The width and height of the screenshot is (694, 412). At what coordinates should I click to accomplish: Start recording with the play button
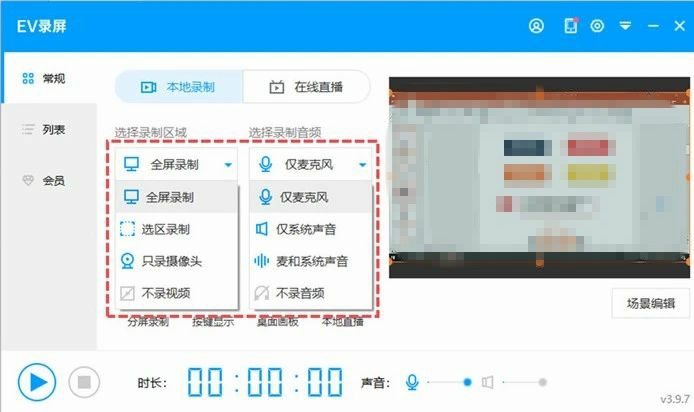pos(37,382)
